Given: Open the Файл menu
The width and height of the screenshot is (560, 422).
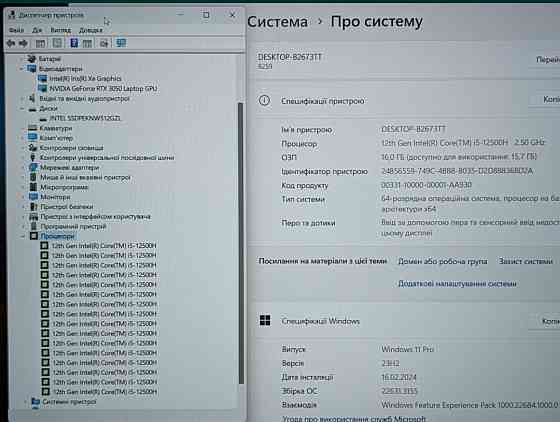Looking at the screenshot, I should click(16, 30).
